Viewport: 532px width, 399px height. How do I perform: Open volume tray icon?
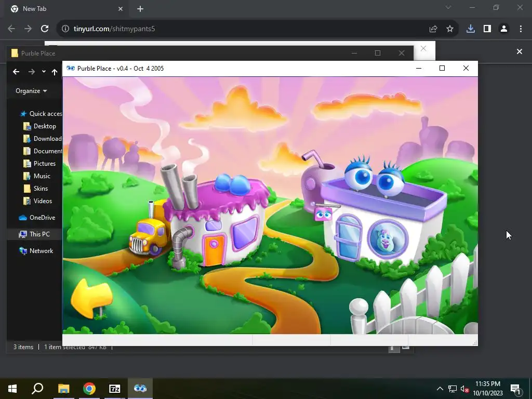pyautogui.click(x=464, y=389)
